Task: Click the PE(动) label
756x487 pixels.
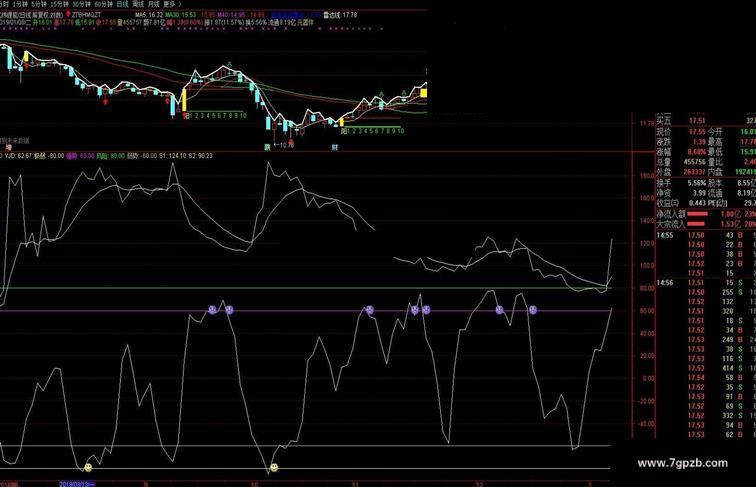Action: click(x=718, y=203)
